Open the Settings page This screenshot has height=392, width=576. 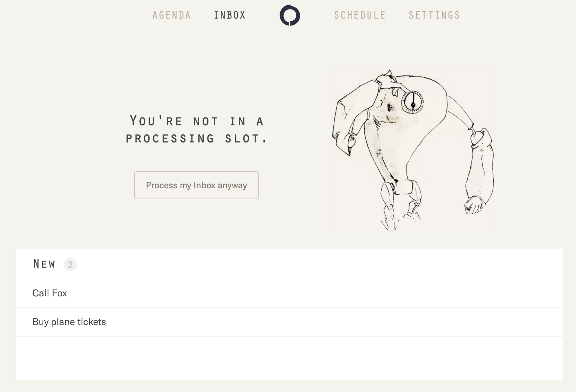434,15
